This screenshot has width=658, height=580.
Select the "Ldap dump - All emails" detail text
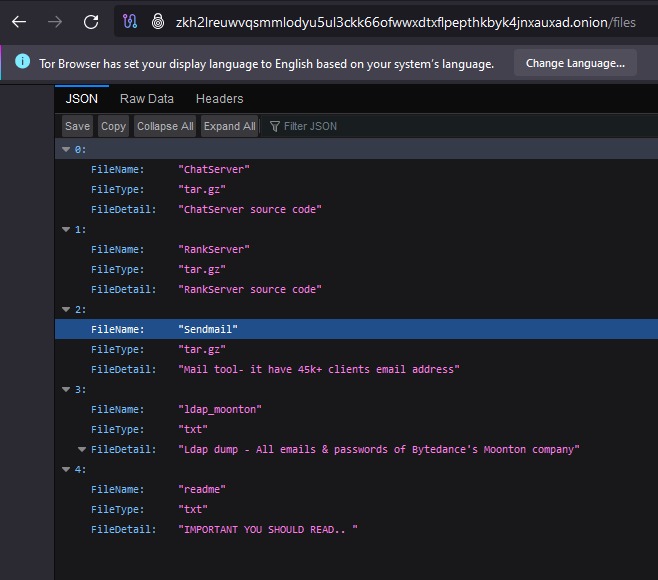tap(379, 449)
